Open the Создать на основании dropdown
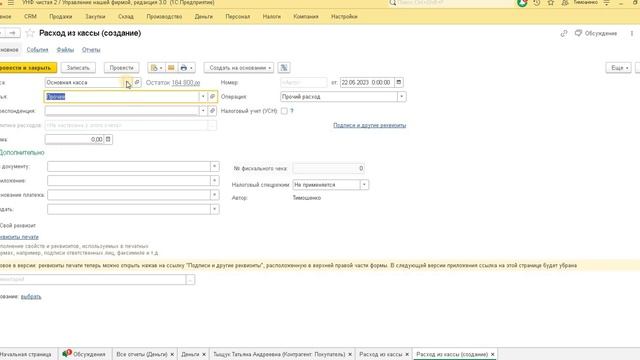640x360 pixels. 239,68
